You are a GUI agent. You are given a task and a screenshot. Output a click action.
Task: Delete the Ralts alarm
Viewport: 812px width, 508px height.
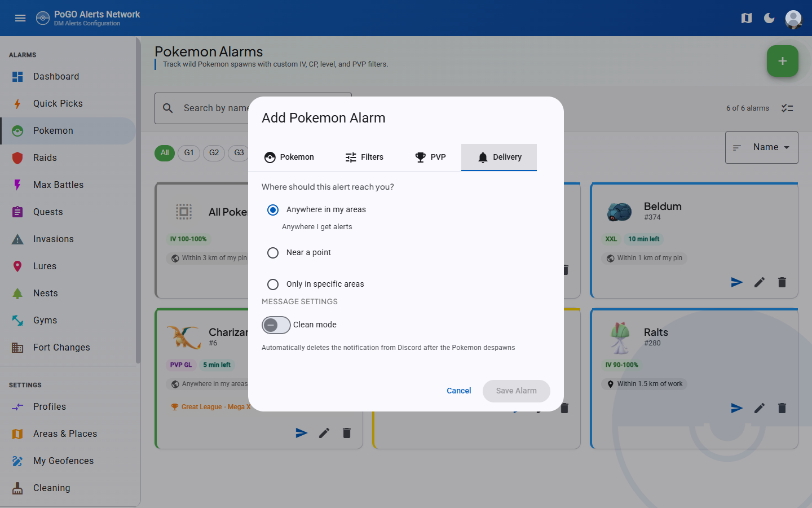(782, 408)
